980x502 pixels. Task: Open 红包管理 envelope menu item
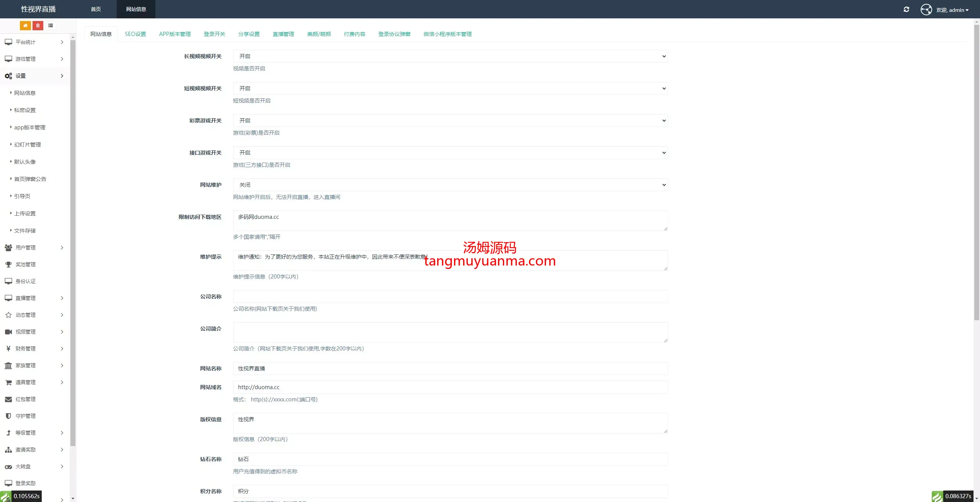25,399
